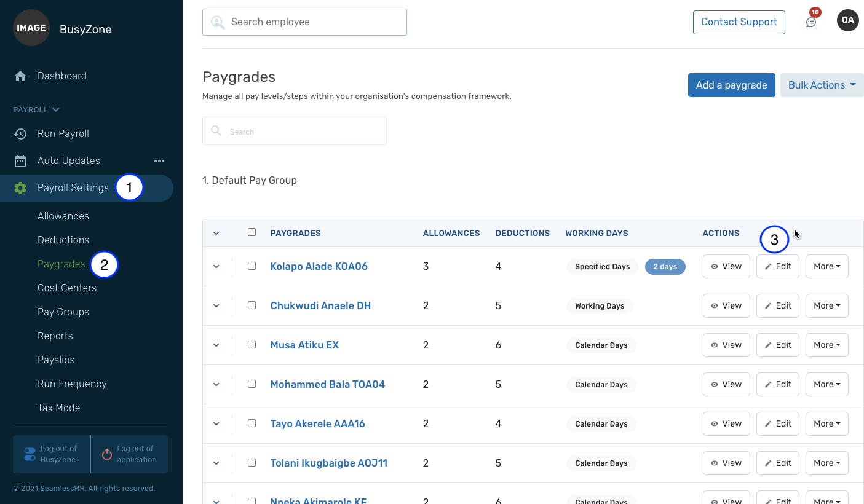
Task: Click the Add a paygrade button
Action: click(731, 85)
